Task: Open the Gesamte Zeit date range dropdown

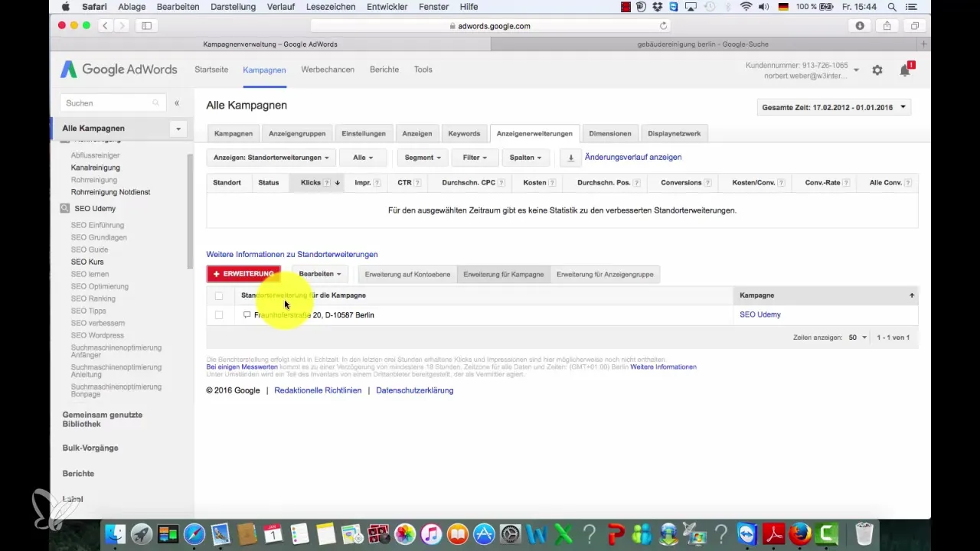Action: (x=834, y=108)
